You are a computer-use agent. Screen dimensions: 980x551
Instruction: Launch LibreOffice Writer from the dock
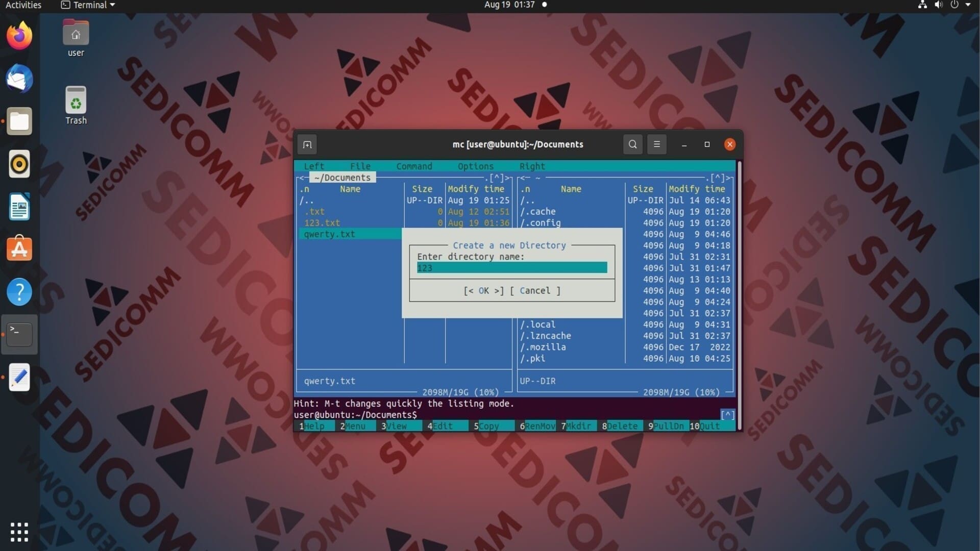pyautogui.click(x=19, y=207)
